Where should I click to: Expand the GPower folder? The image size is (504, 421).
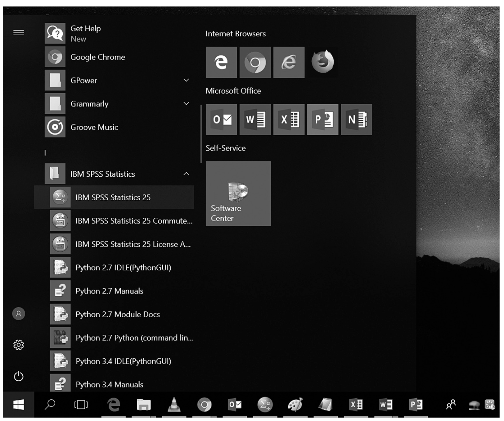click(186, 80)
